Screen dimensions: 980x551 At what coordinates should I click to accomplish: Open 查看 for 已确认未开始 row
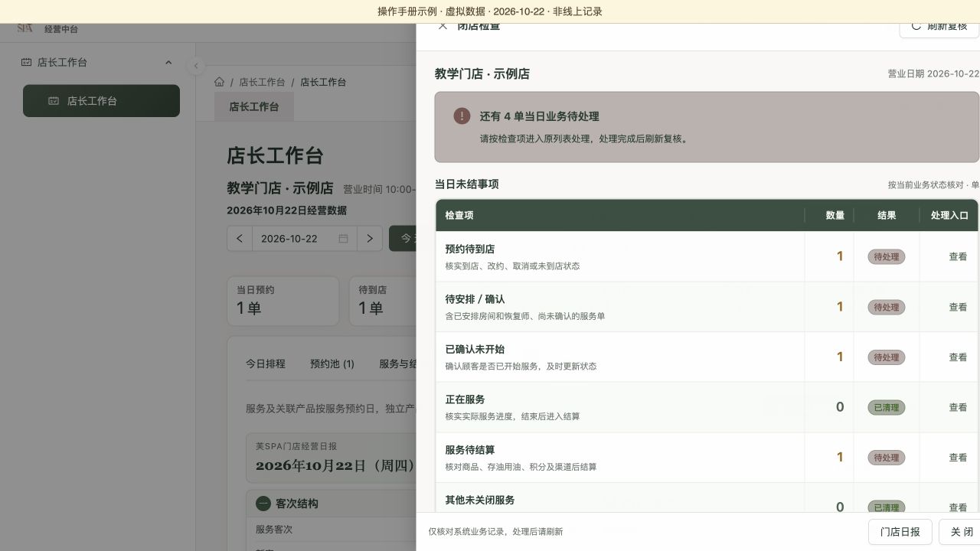[x=958, y=357]
